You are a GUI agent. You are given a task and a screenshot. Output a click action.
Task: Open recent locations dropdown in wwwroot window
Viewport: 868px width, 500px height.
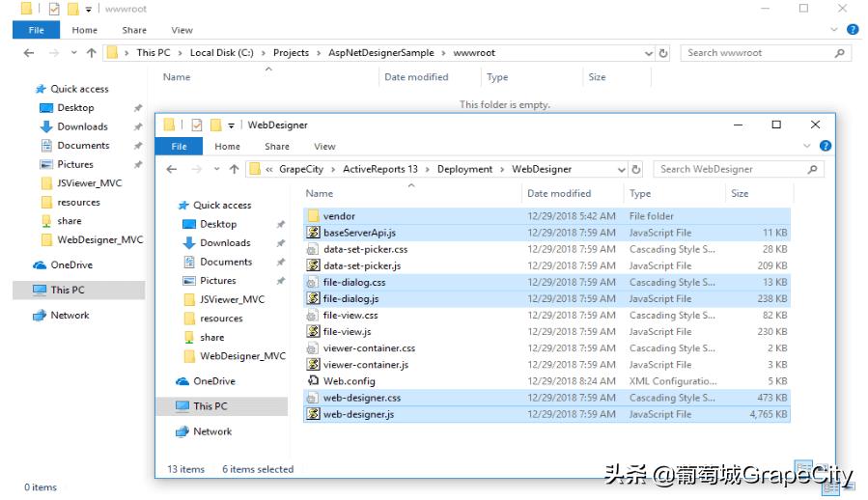[x=73, y=53]
